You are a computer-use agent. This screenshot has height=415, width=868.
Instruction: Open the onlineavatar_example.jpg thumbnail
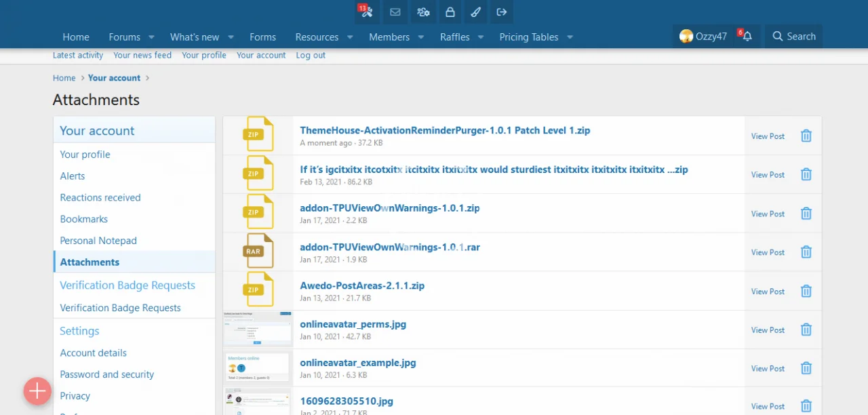(x=258, y=368)
